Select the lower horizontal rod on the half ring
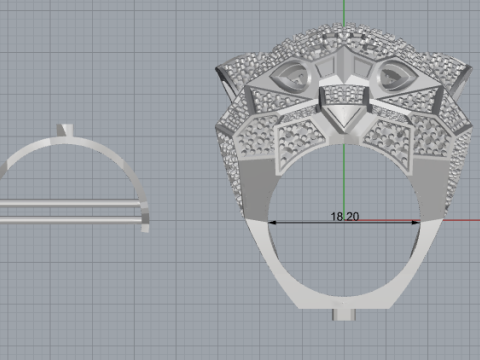This screenshot has height=360, width=480. (x=71, y=220)
